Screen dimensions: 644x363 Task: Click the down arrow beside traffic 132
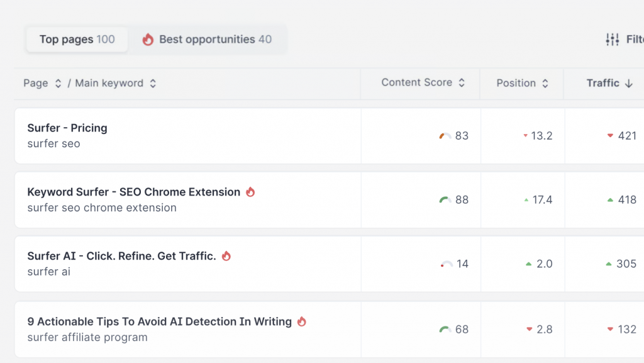click(x=610, y=329)
